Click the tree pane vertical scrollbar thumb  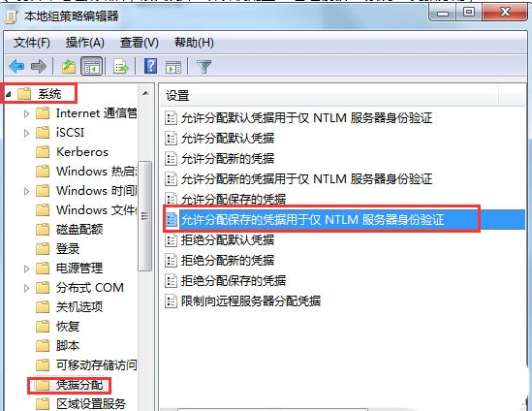(145, 216)
